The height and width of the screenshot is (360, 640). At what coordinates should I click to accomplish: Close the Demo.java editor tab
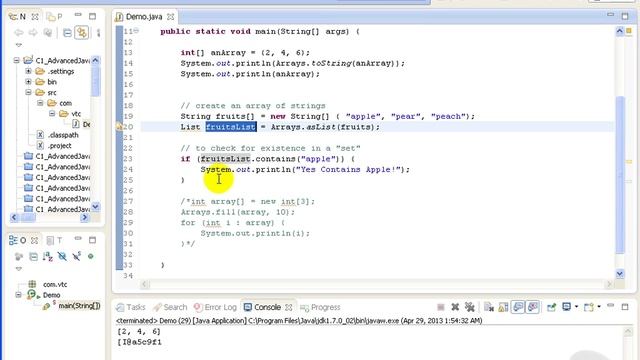171,17
